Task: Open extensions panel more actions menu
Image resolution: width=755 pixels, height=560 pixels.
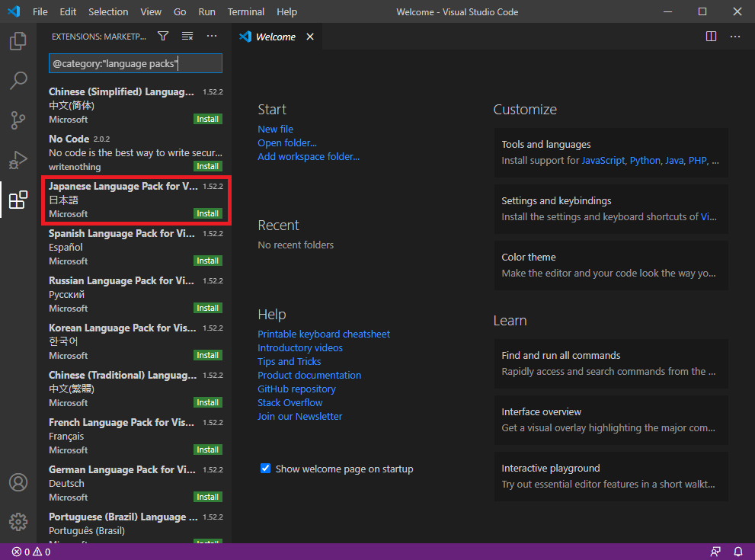Action: point(212,36)
